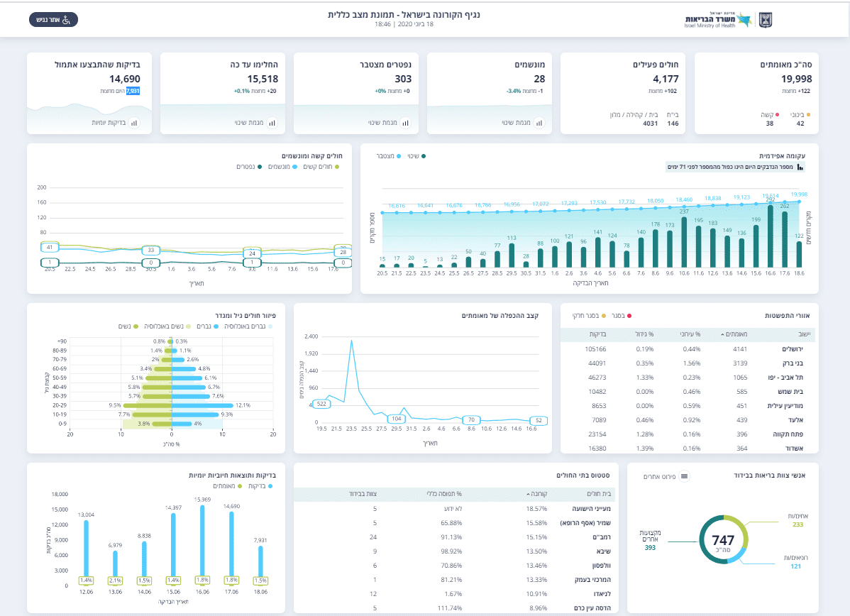This screenshot has height=616, width=850.
Task: Toggle the trend chart icon in the נפטרים מצטבר card
Action: click(x=405, y=123)
